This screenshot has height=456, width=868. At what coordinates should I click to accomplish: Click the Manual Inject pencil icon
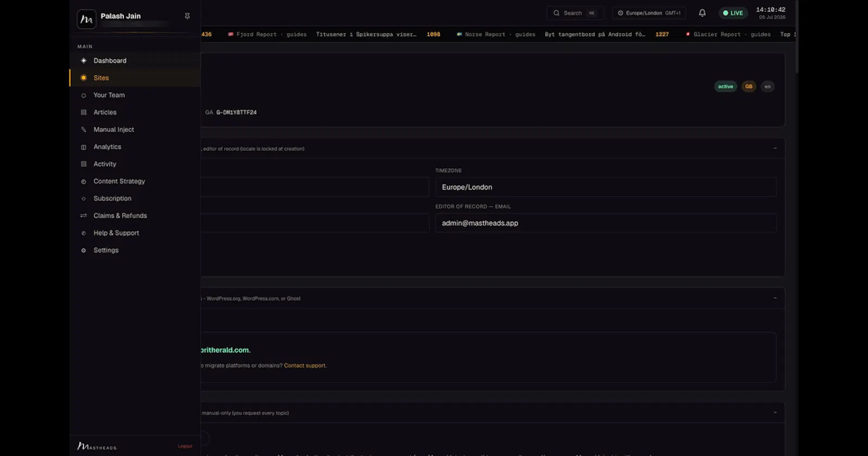click(x=84, y=130)
